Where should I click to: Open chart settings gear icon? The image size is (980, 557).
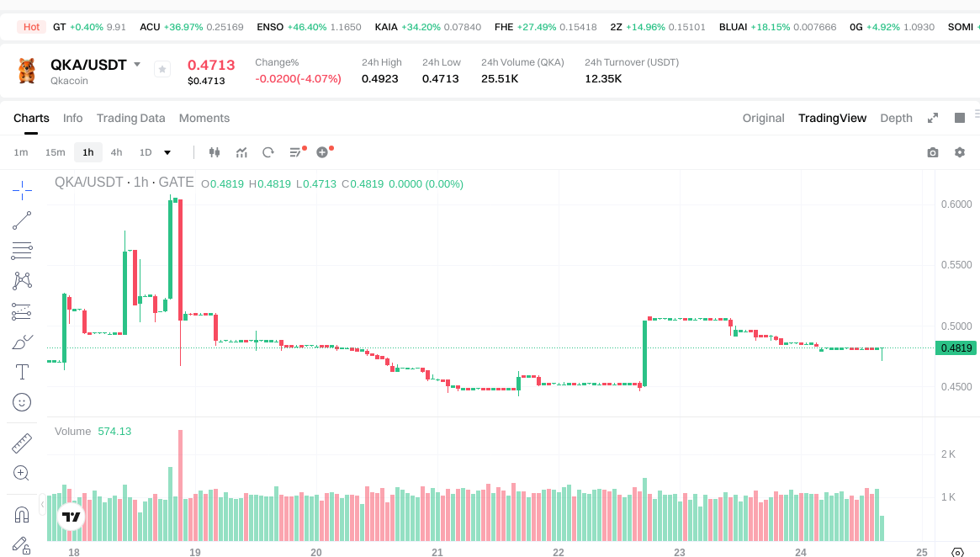click(960, 152)
